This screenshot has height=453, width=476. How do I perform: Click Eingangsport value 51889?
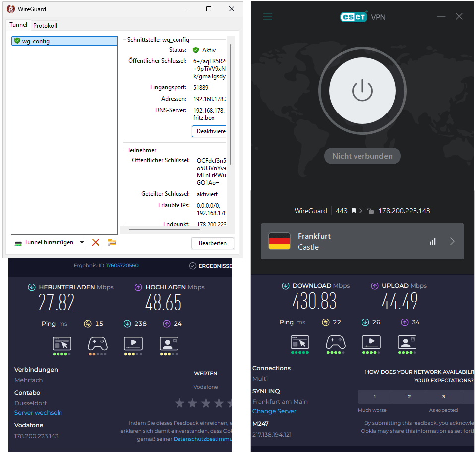click(x=201, y=88)
